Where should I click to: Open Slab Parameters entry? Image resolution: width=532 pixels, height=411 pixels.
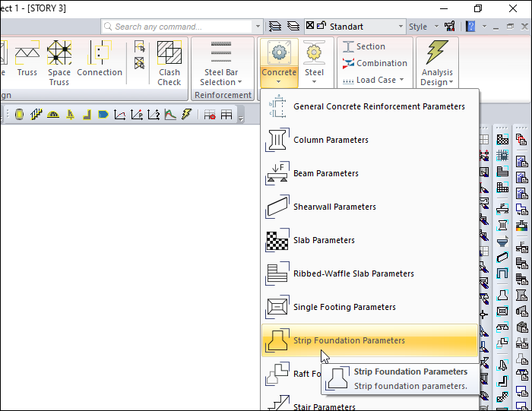pyautogui.click(x=324, y=240)
